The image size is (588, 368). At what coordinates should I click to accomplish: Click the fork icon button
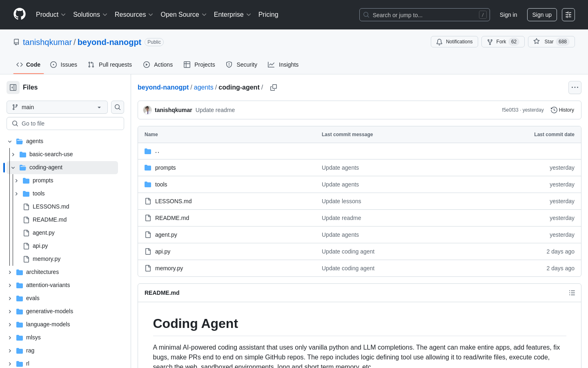[490, 42]
